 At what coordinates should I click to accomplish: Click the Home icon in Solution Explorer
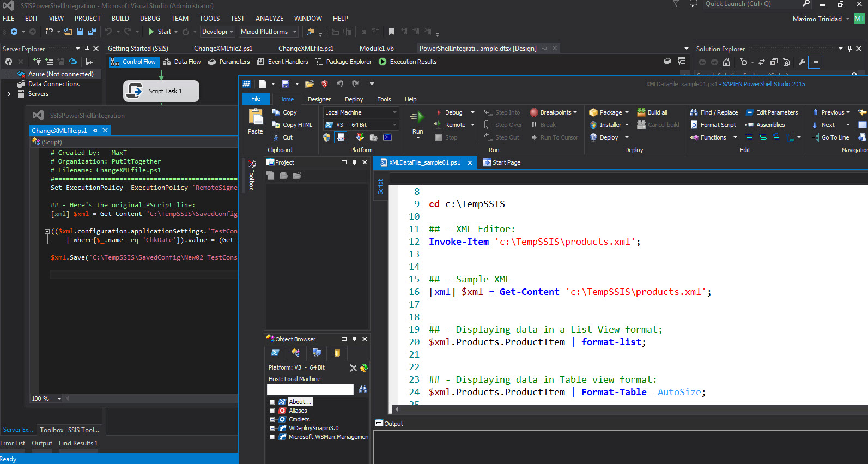pos(726,62)
